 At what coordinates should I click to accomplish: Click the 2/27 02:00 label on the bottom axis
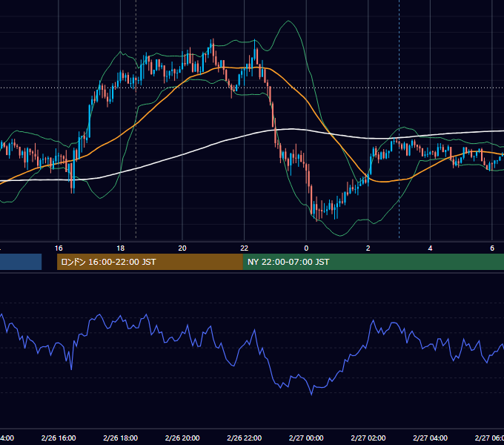(368, 438)
